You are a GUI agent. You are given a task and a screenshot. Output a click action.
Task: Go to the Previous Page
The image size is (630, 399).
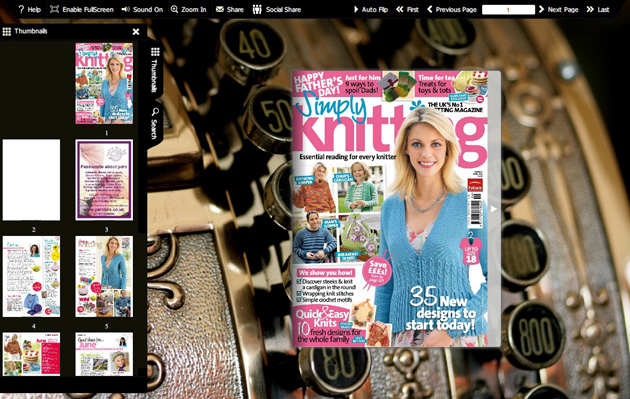[452, 9]
